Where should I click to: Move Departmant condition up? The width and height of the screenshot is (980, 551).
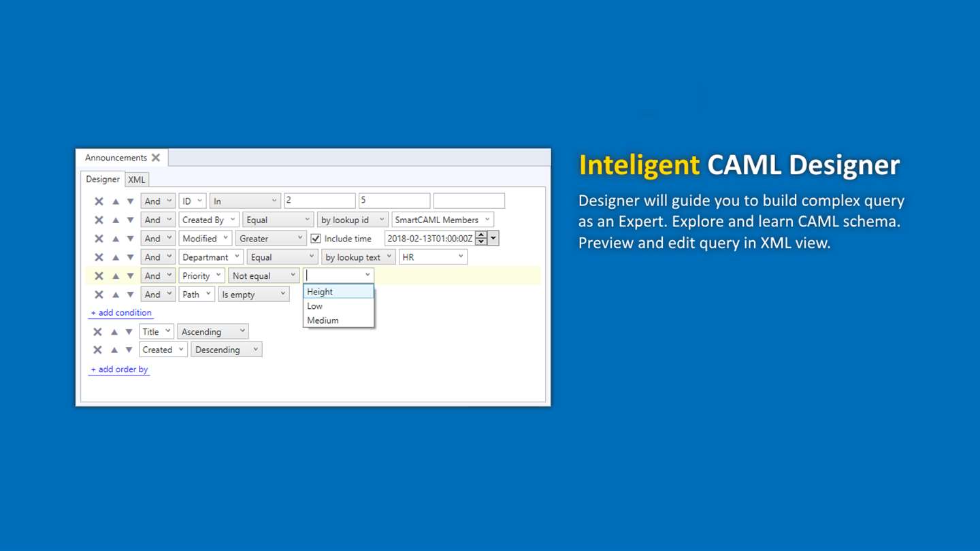116,257
